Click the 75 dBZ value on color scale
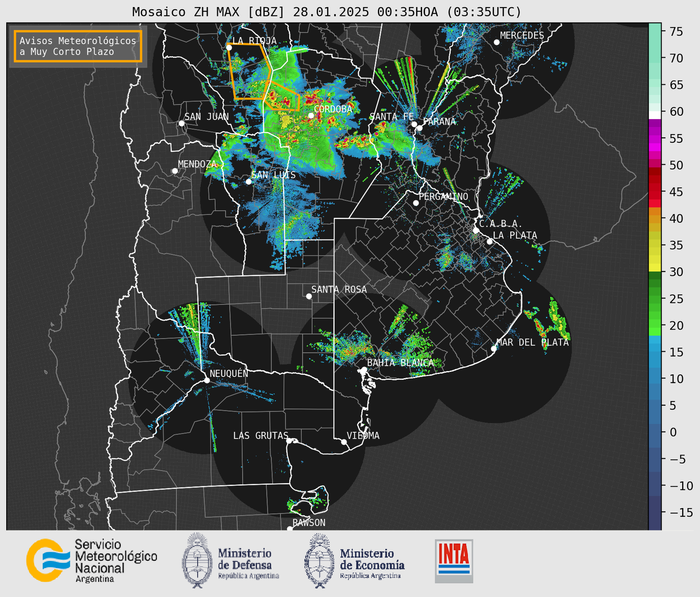 pyautogui.click(x=676, y=32)
